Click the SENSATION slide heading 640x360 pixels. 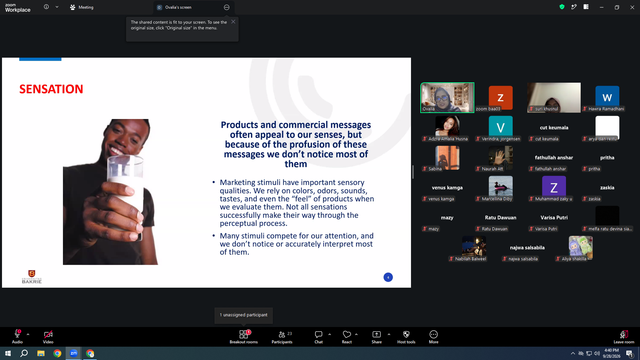coord(51,89)
